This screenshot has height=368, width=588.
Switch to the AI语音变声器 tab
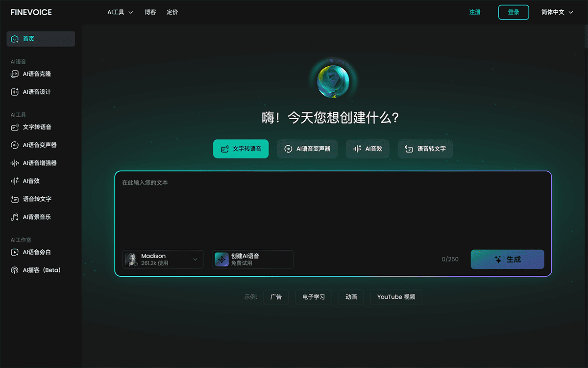[x=307, y=149]
